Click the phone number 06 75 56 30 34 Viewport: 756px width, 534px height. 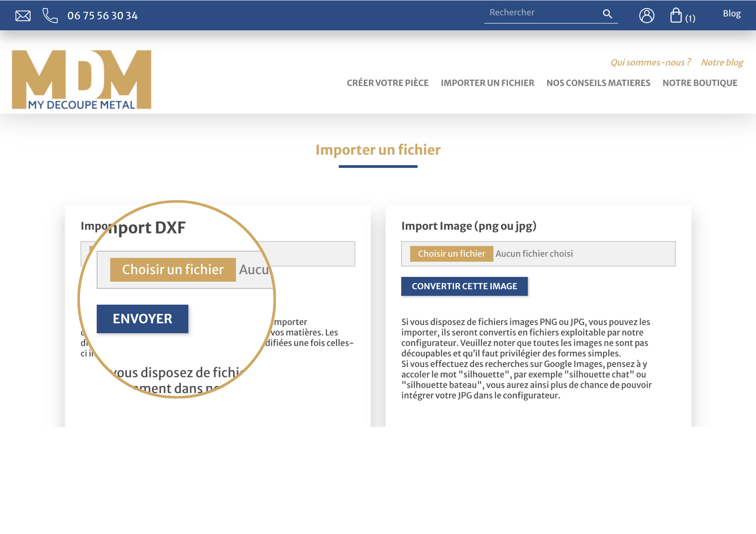pyautogui.click(x=102, y=15)
